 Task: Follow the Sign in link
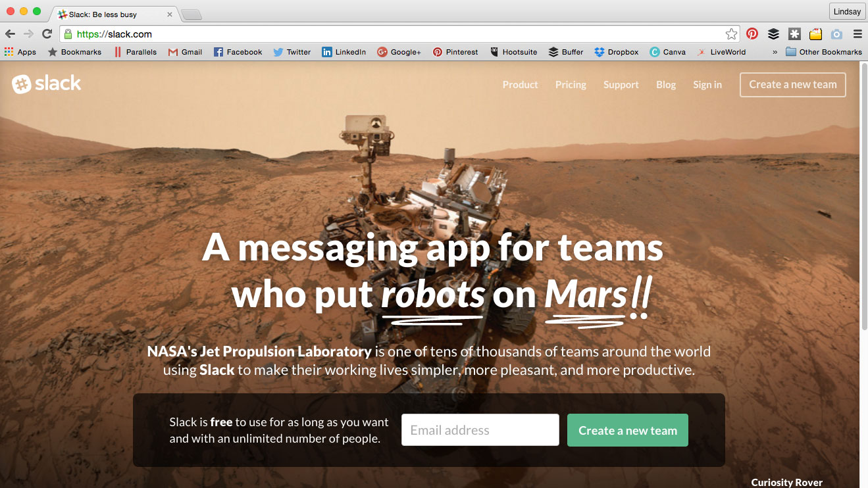(x=707, y=85)
